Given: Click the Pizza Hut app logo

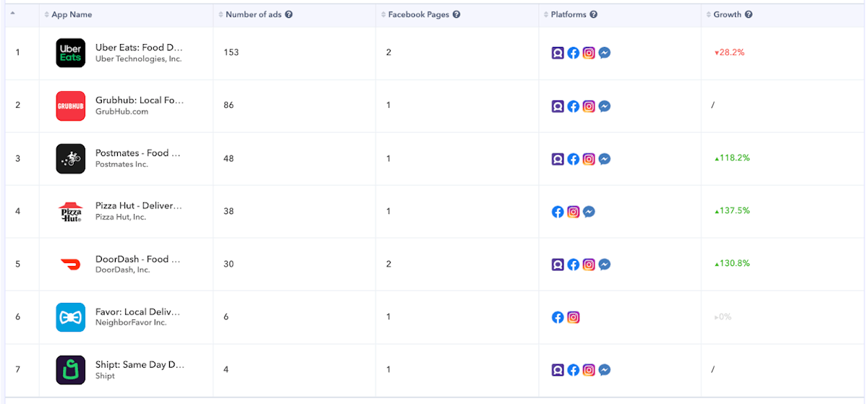Looking at the screenshot, I should pos(70,212).
